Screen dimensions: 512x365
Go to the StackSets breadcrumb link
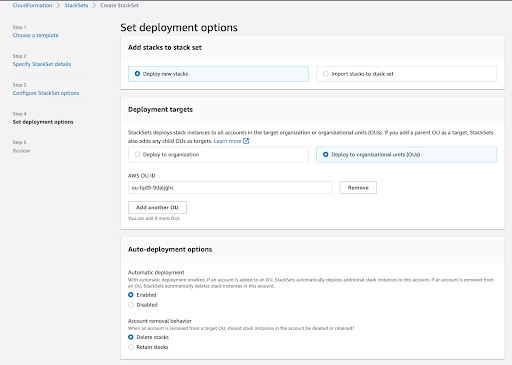coord(76,5)
